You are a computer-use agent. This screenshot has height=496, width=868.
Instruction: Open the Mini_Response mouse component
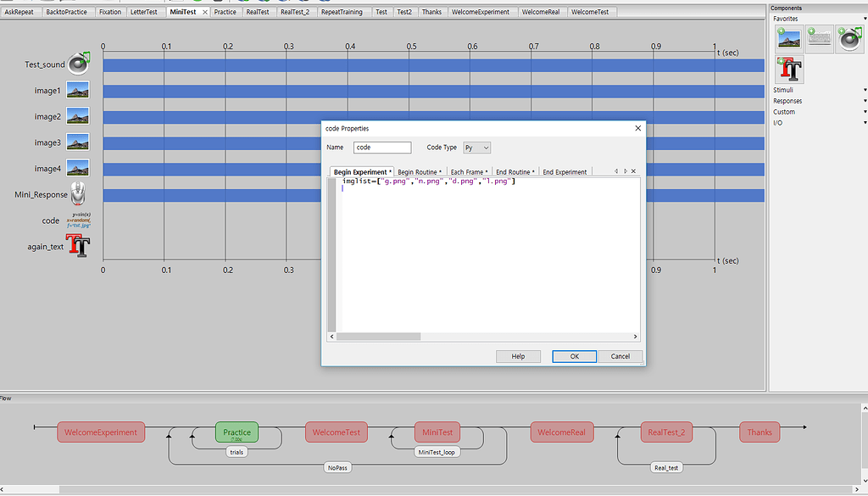pyautogui.click(x=78, y=193)
